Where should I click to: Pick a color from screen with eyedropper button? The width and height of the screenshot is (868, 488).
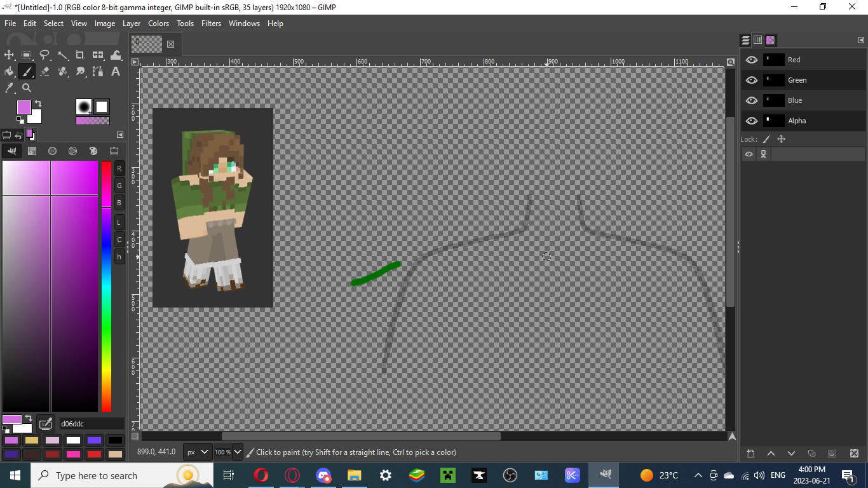pyautogui.click(x=45, y=424)
